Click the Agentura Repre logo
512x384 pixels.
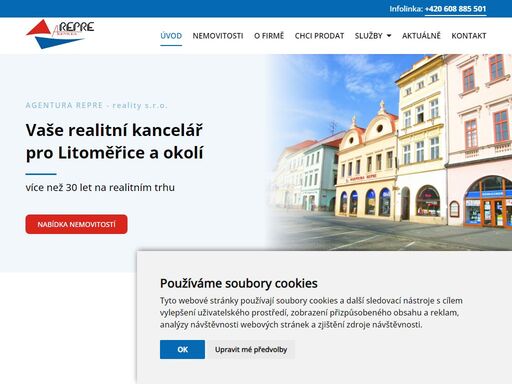(60, 34)
